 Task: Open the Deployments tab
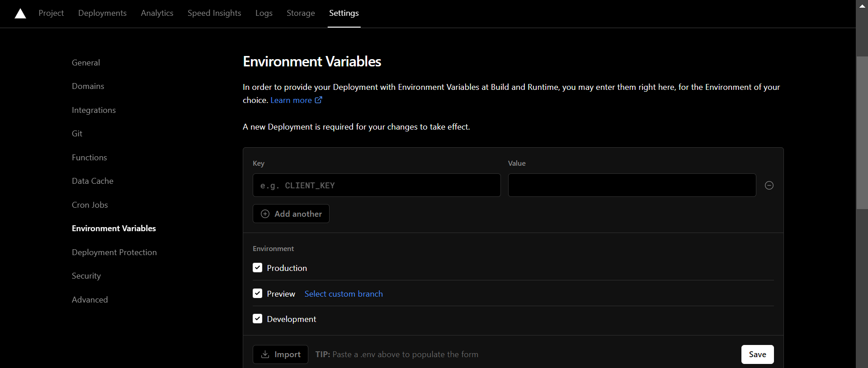(x=102, y=13)
